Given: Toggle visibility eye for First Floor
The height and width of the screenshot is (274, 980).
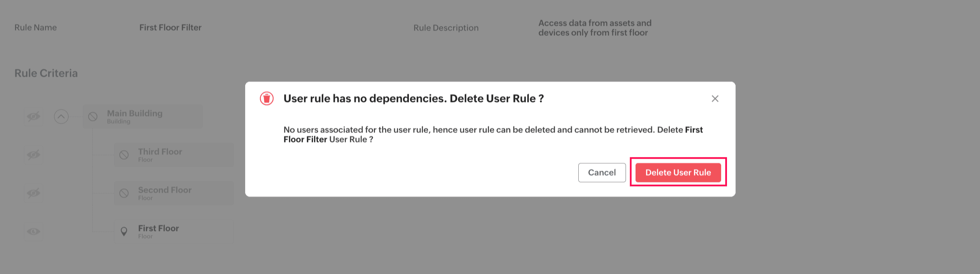Looking at the screenshot, I should tap(34, 232).
